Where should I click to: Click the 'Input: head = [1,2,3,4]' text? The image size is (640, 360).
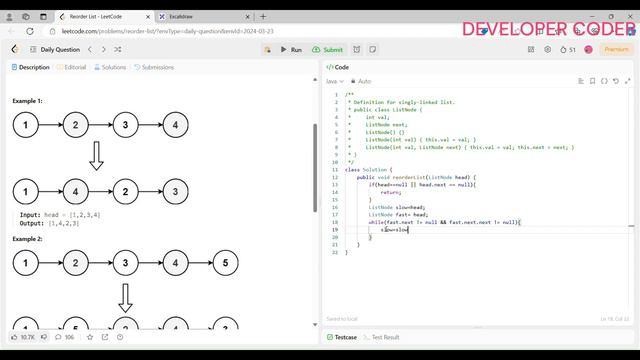(x=60, y=215)
